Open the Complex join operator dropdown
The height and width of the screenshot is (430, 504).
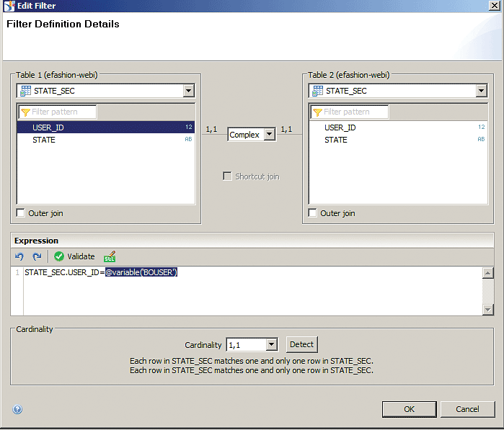(x=270, y=134)
